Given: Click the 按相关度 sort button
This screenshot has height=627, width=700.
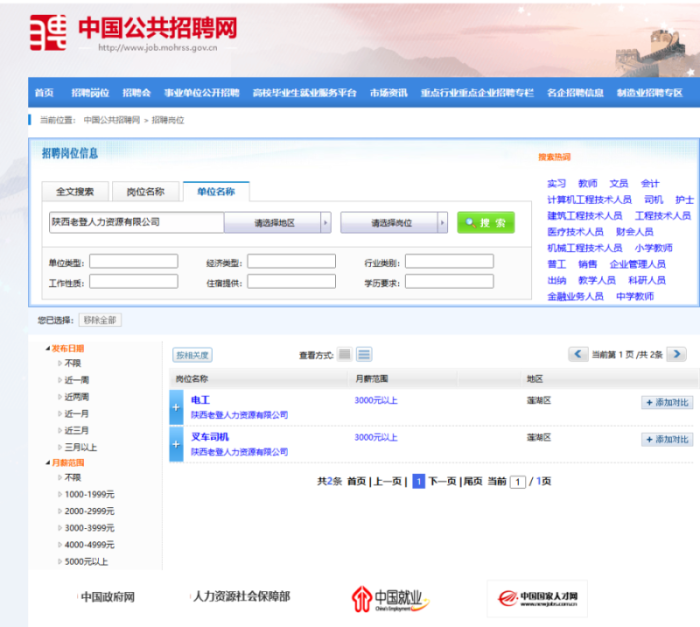Looking at the screenshot, I should pos(192,355).
